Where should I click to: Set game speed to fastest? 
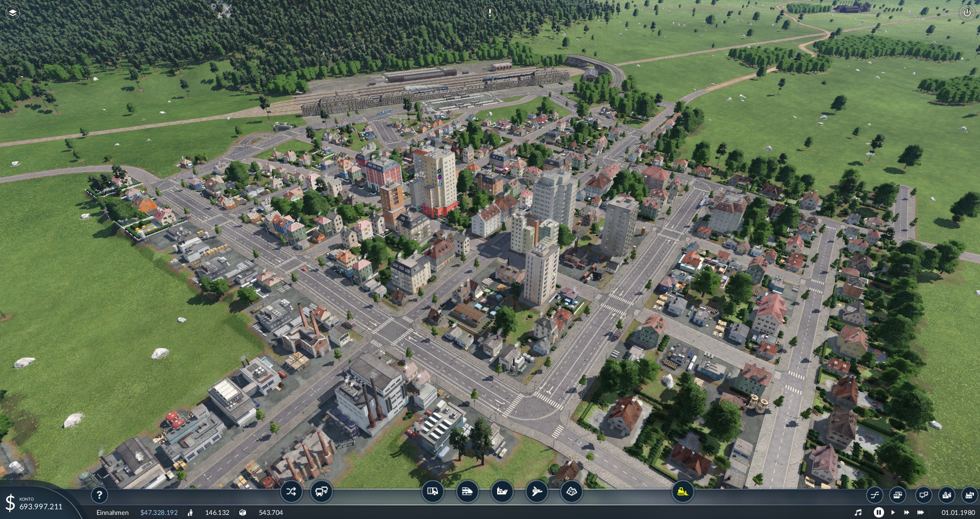[921, 512]
